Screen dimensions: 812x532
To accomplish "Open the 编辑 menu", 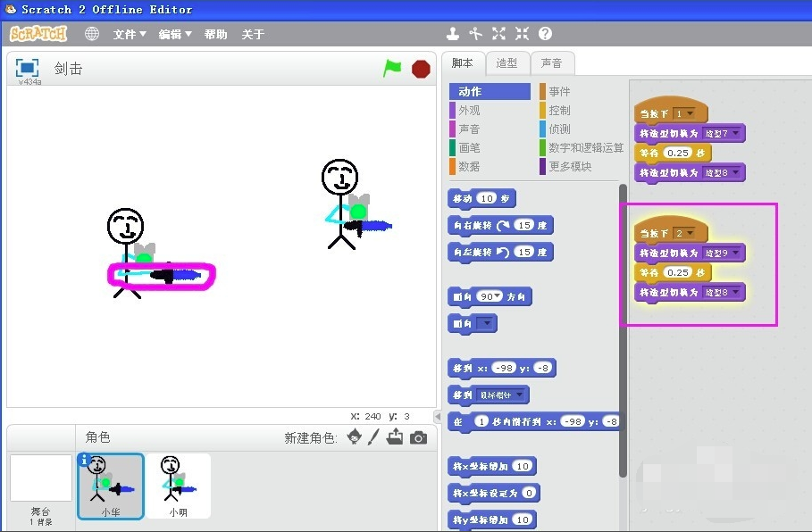I will pyautogui.click(x=175, y=34).
